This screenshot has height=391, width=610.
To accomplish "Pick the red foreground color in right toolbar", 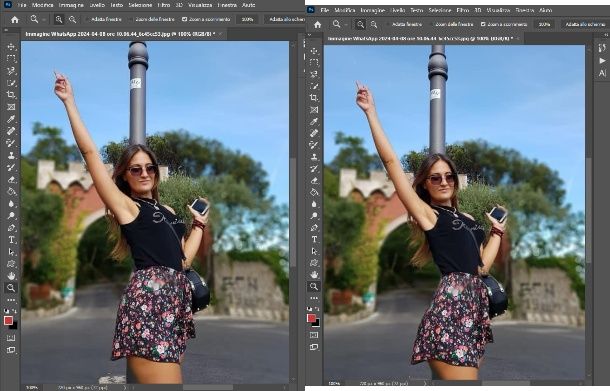I will pos(311,318).
